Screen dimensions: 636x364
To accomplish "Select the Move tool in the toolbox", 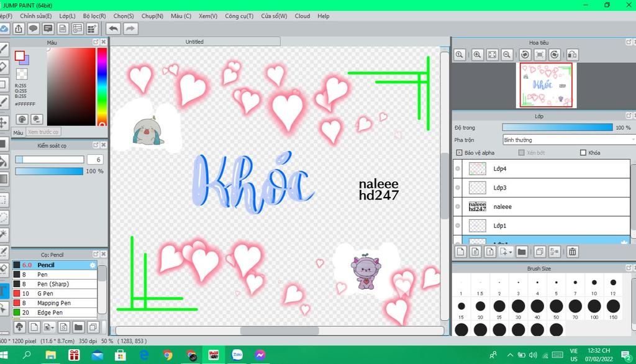I will (x=3, y=122).
